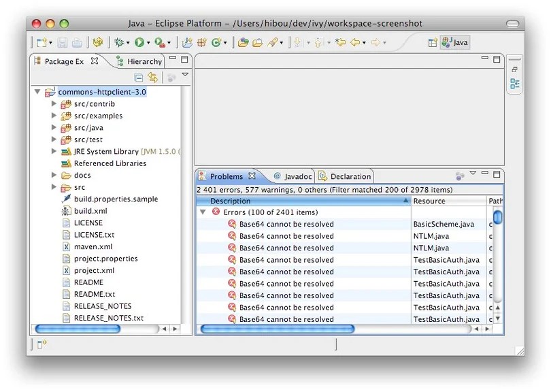Expand the docs folder

click(x=54, y=175)
